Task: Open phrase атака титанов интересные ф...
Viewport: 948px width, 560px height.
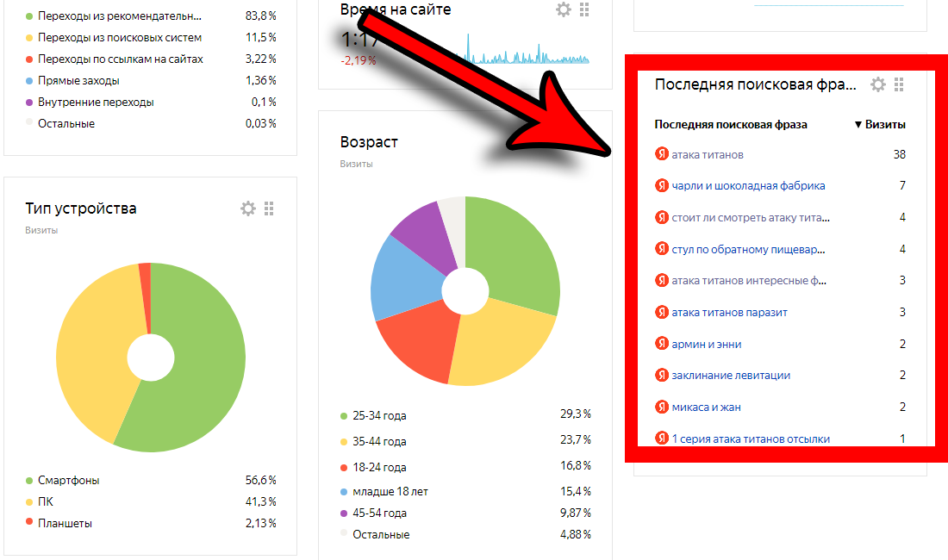Action: tap(749, 281)
